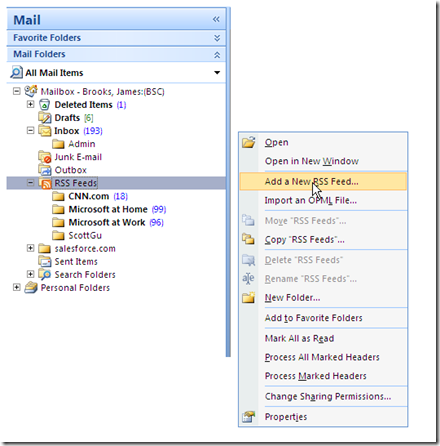Choose Add to Favorite Folders
440x446 pixels.
click(x=323, y=318)
